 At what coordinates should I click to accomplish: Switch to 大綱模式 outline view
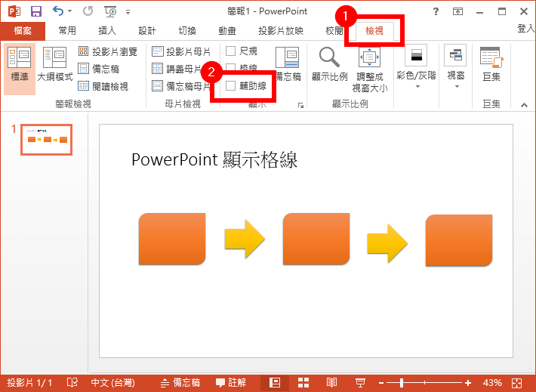pos(54,65)
